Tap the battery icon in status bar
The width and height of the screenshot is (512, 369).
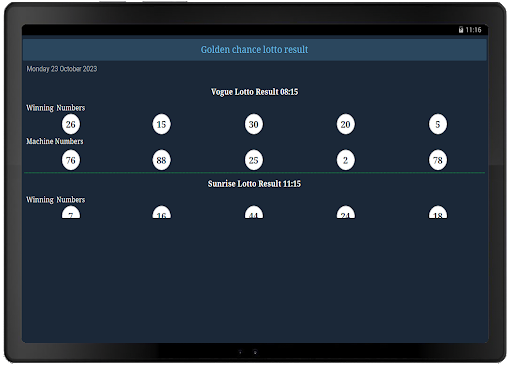pyautogui.click(x=461, y=30)
